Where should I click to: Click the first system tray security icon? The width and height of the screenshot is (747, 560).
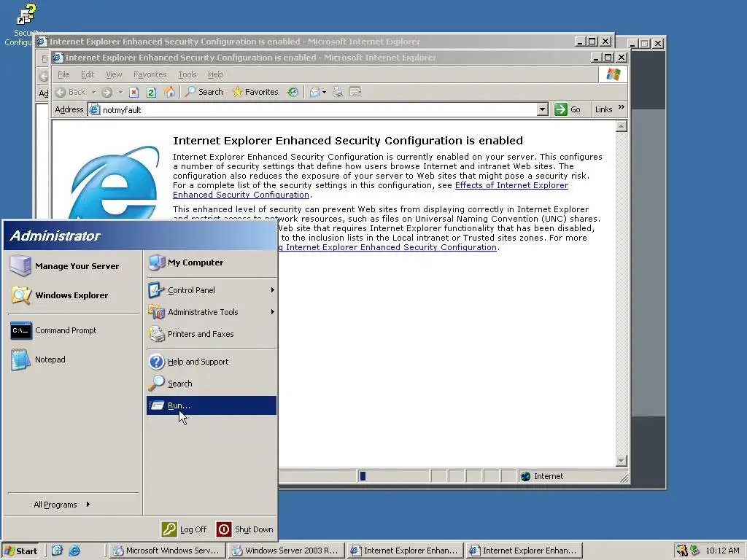(x=682, y=551)
